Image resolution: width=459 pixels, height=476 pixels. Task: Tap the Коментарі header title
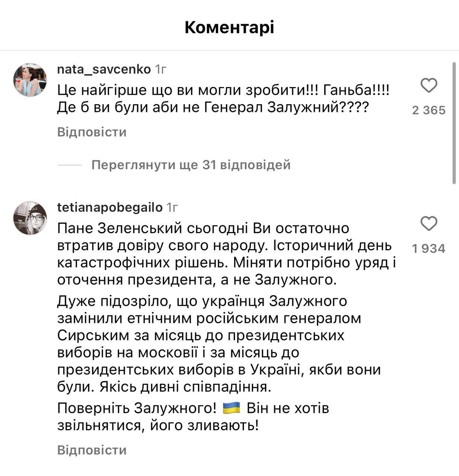229,28
